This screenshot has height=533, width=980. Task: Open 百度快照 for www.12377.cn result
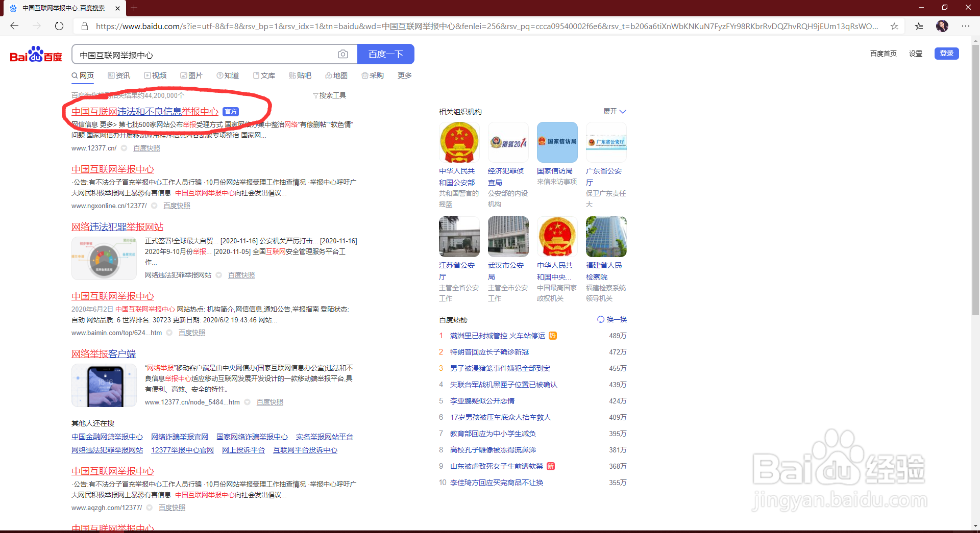146,148
